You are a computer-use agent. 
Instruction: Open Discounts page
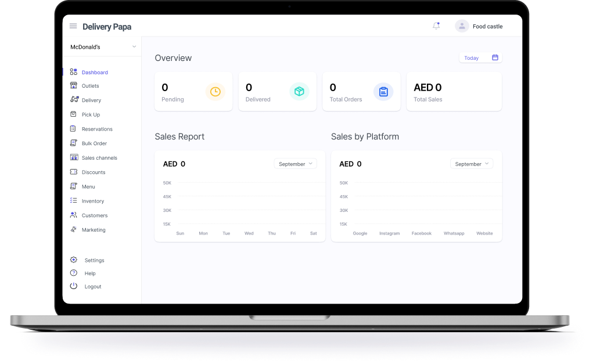point(94,172)
